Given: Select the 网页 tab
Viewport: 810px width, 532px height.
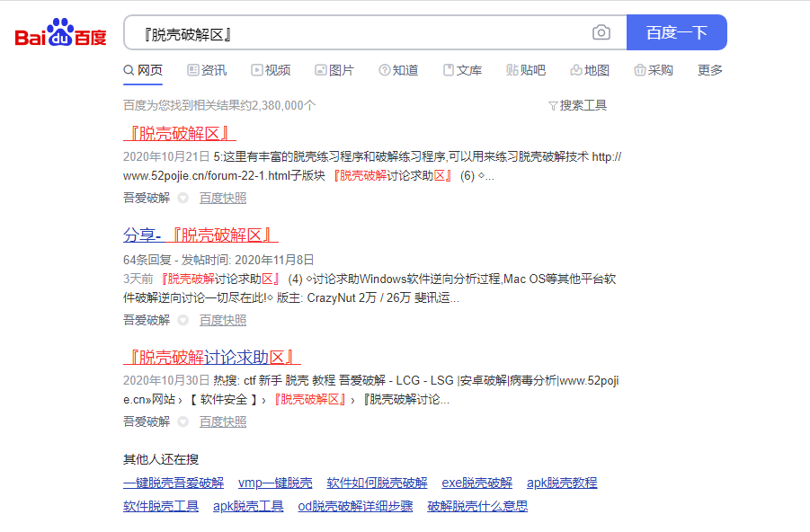Looking at the screenshot, I should tap(143, 70).
